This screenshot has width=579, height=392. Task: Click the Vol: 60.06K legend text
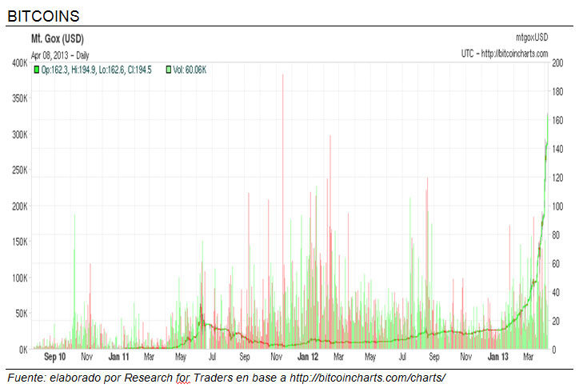pyautogui.click(x=190, y=70)
